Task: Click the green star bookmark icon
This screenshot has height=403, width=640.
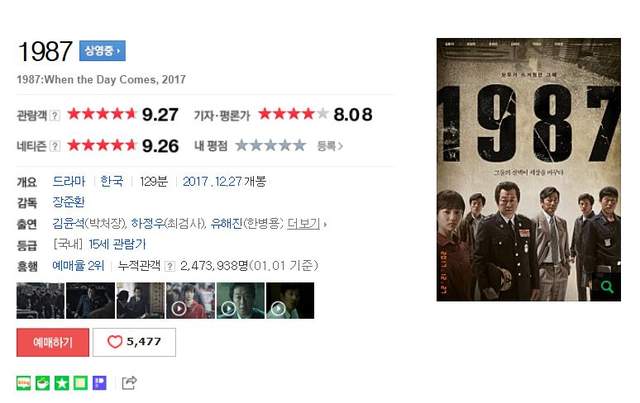Action: point(62,383)
